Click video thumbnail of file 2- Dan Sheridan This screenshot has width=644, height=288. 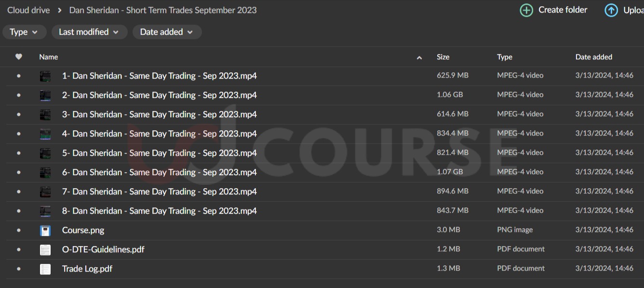pyautogui.click(x=45, y=95)
